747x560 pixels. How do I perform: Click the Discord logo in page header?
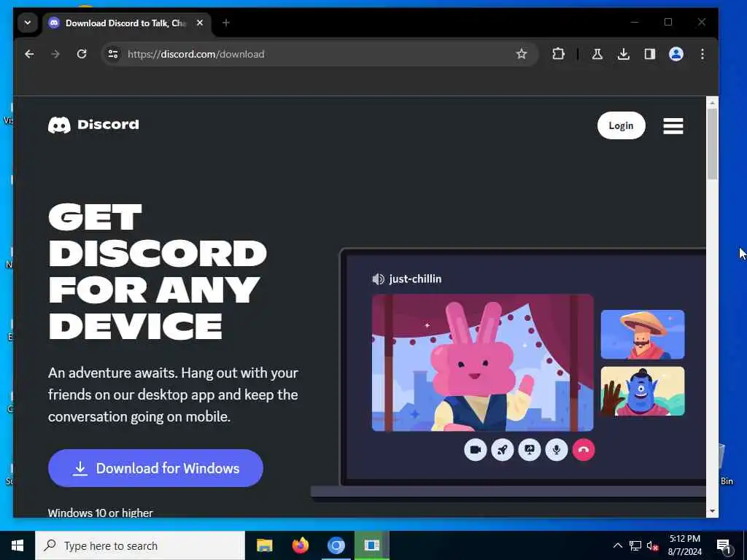(93, 125)
